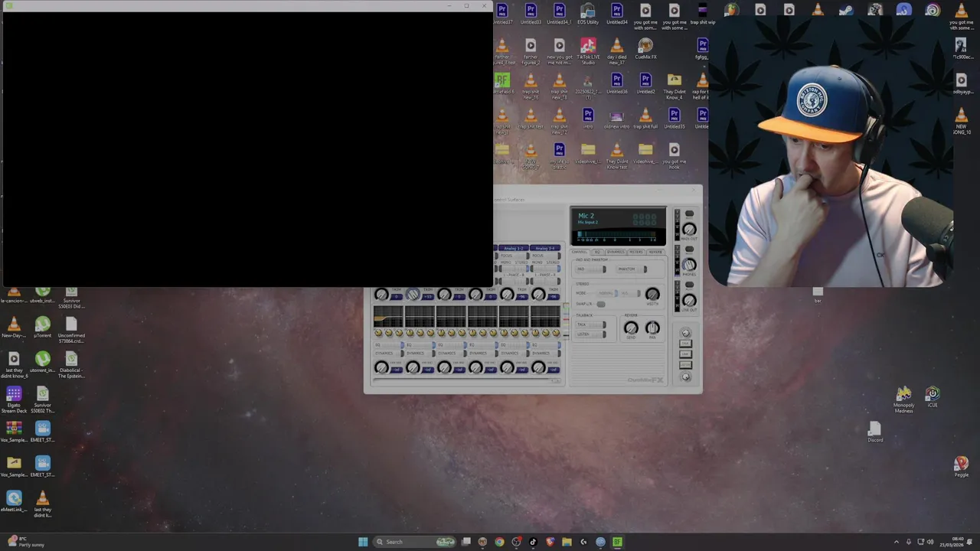Image resolution: width=980 pixels, height=551 pixels.
Task: Select the 'my life so drastic' project icon
Action: point(560,156)
